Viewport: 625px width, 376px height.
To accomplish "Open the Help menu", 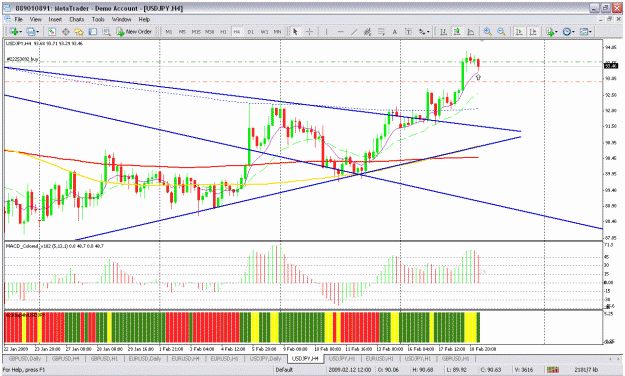I will [x=144, y=19].
